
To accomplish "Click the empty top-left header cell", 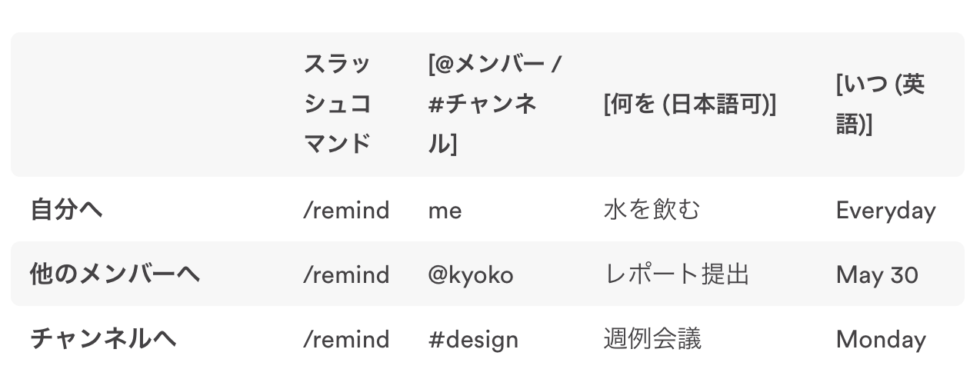I will (152, 105).
